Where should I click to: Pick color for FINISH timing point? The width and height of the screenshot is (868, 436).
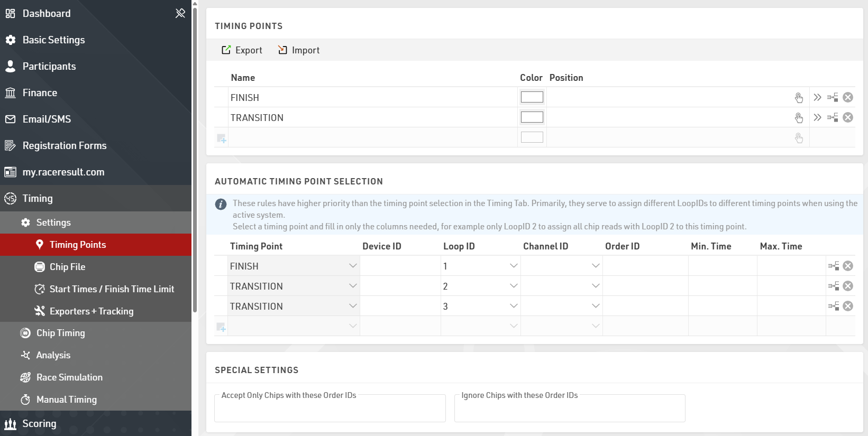532,97
